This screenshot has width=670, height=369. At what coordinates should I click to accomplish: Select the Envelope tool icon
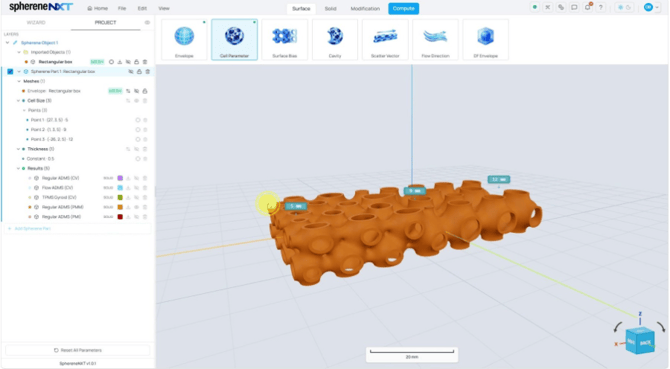tap(184, 39)
